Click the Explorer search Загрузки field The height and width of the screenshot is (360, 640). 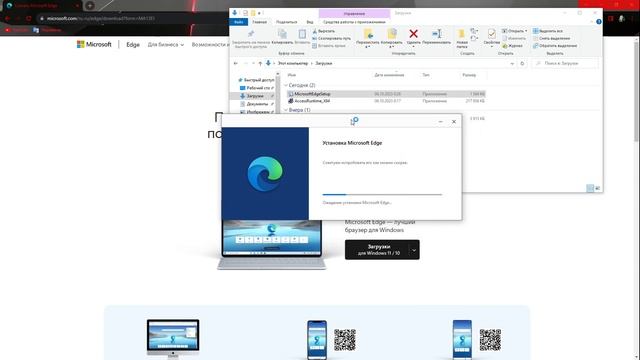[565, 63]
